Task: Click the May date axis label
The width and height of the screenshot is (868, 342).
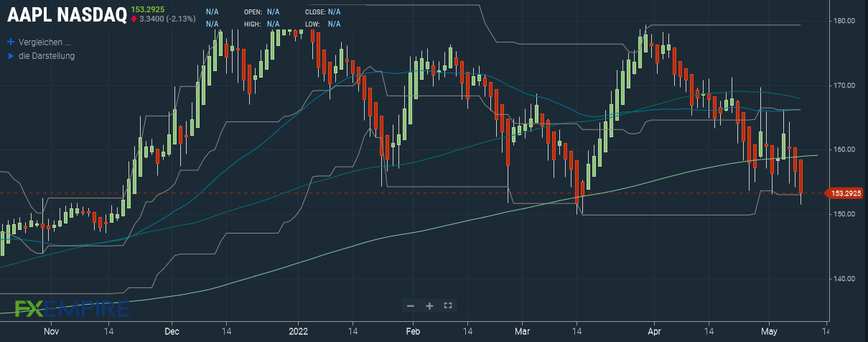Action: coord(769,332)
